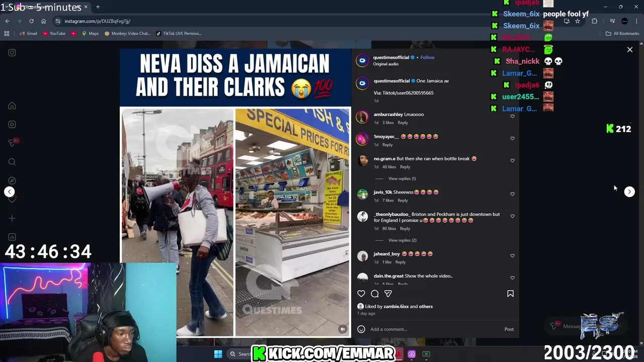The image size is (644, 362).
Task: Expand View replies (2) under _theonlybaudoo_
Action: [x=402, y=240]
